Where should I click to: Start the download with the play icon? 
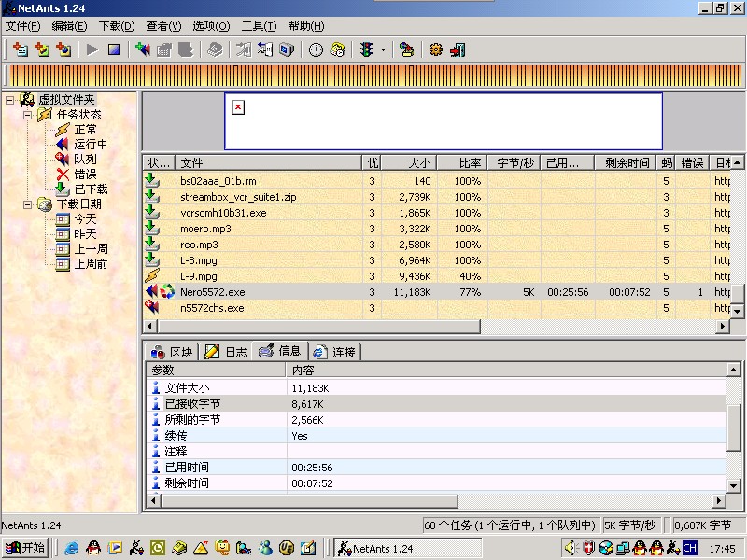coord(92,49)
